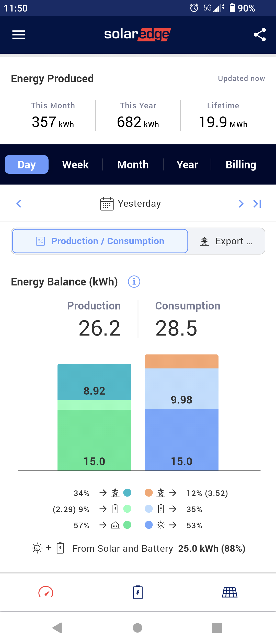This screenshot has width=276, height=644.
Task: Tap the 15.0 green production bar segment
Action: click(x=94, y=440)
